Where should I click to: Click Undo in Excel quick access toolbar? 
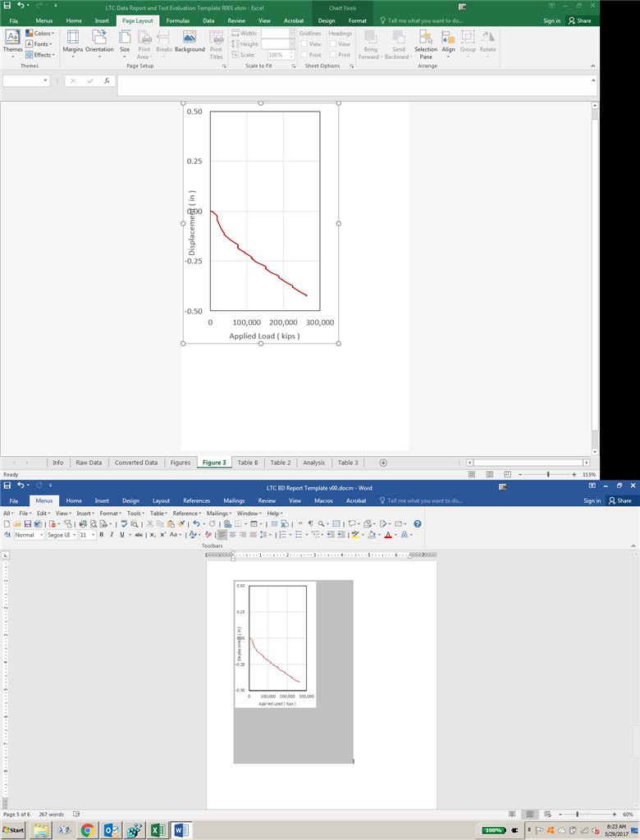(x=21, y=6)
